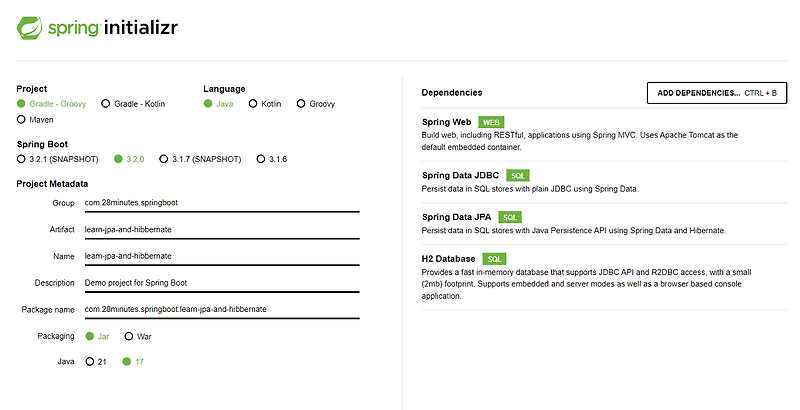Open the Add Dependencies dialog

point(717,93)
